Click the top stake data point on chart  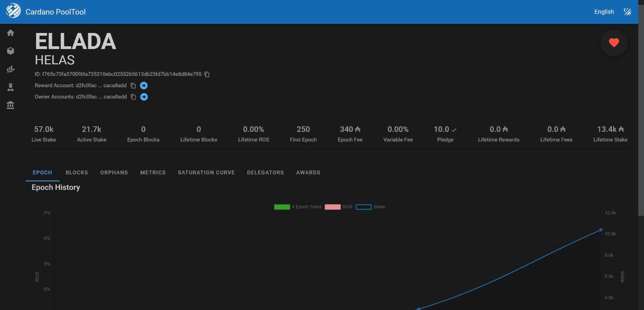(601, 230)
